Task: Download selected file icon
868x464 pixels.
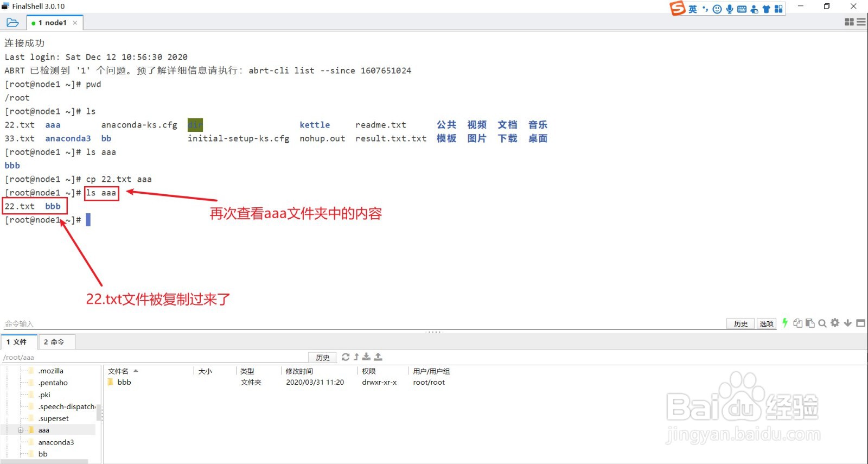Action: tap(367, 357)
